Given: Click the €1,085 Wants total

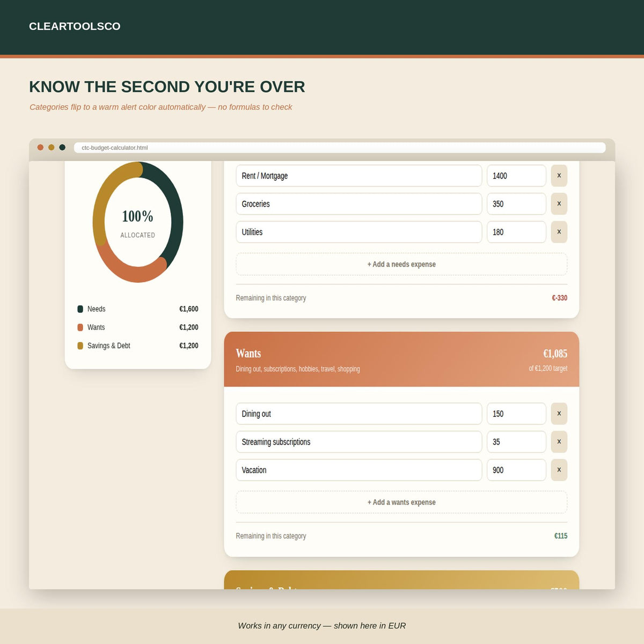Looking at the screenshot, I should pos(555,354).
